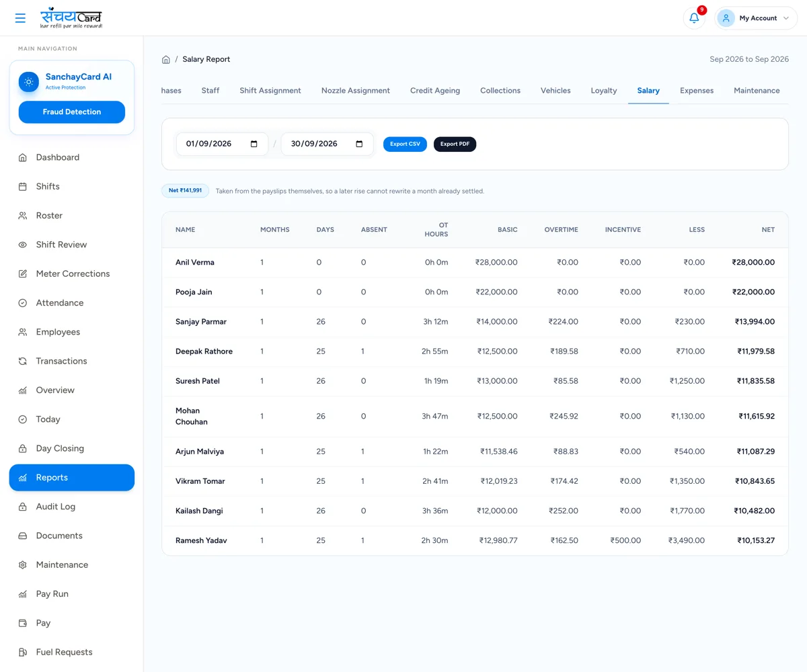Click the Reports chart icon
Screen dimensions: 807x672
point(22,478)
